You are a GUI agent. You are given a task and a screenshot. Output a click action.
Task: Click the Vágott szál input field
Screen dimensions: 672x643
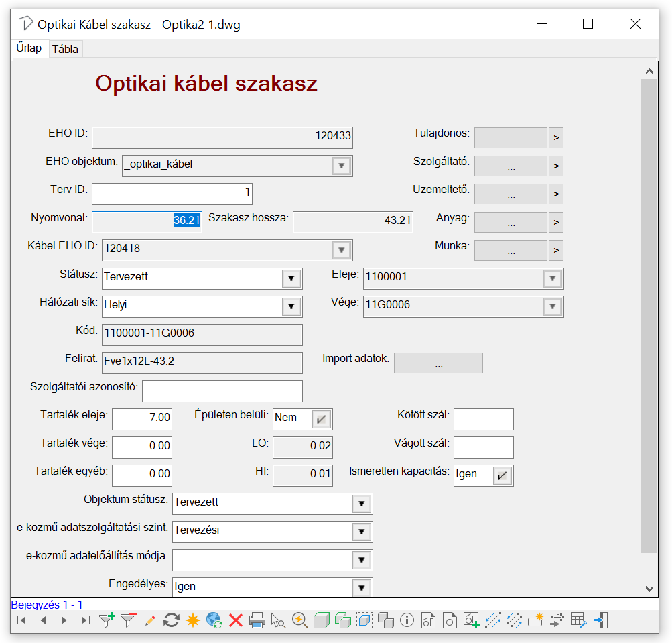tap(484, 447)
